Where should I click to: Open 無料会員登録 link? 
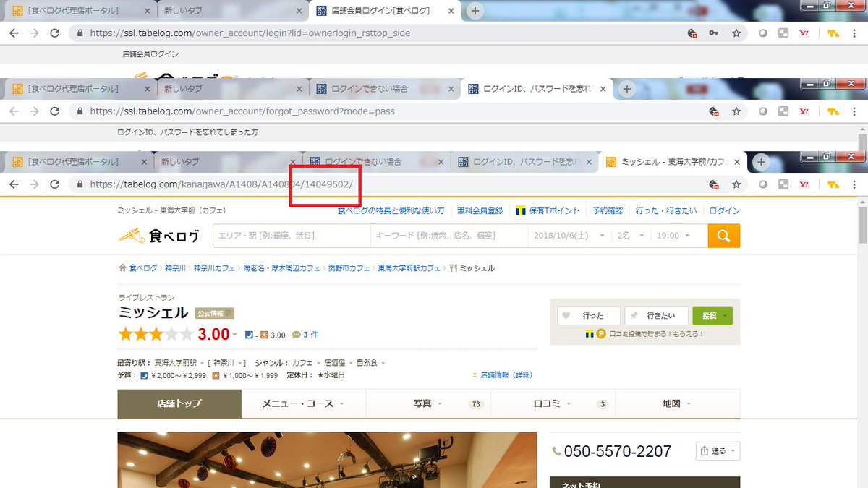(x=480, y=210)
